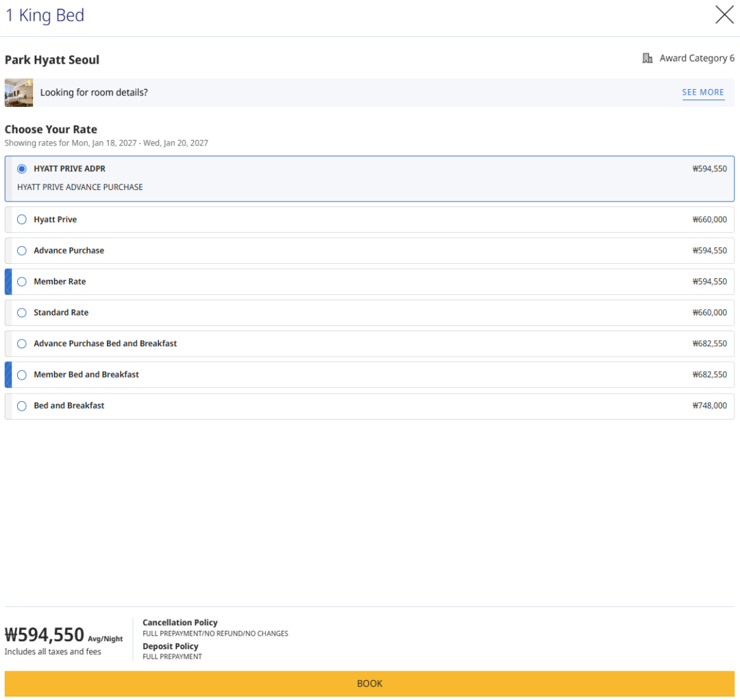Image resolution: width=740 pixels, height=700 pixels.
Task: Close the 1 King Bed dialog
Action: 724,14
